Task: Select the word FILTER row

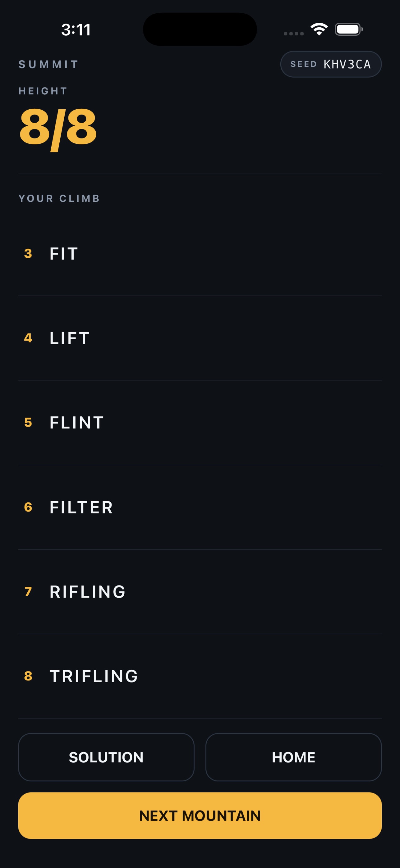Action: [200, 508]
